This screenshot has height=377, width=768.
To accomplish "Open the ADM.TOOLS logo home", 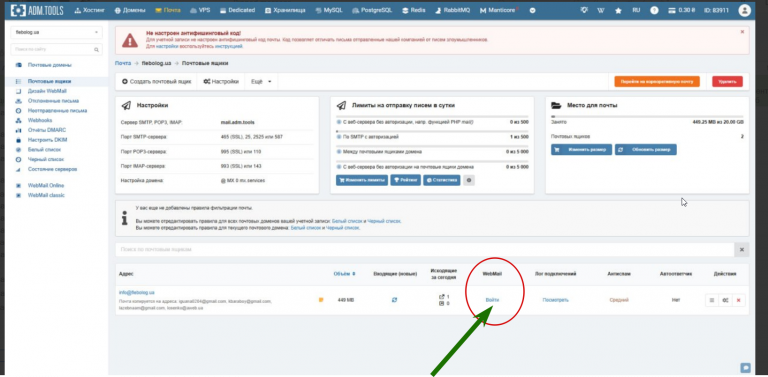I will click(37, 10).
